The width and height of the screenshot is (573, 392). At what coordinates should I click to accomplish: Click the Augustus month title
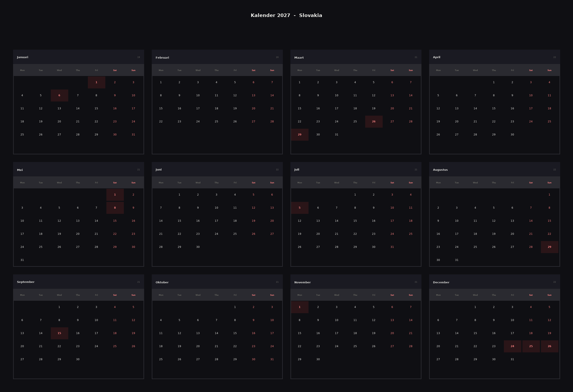pos(440,170)
